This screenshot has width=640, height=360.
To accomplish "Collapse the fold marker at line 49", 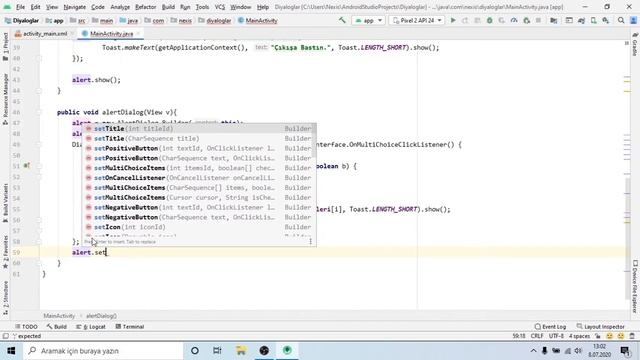I will pos(39,144).
